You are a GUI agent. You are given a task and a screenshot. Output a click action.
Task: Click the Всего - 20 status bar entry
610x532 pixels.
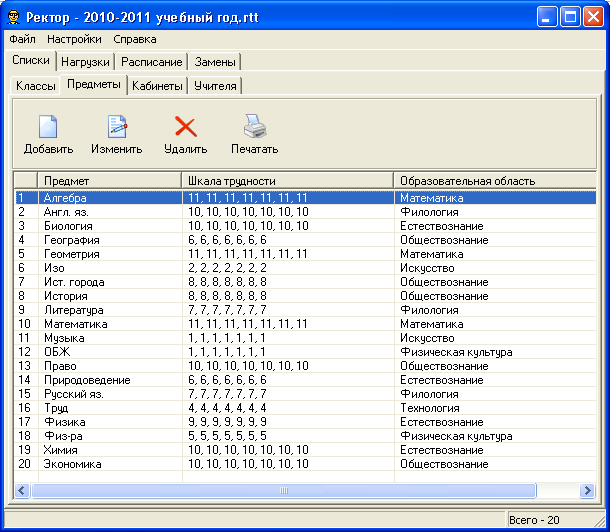(x=534, y=520)
